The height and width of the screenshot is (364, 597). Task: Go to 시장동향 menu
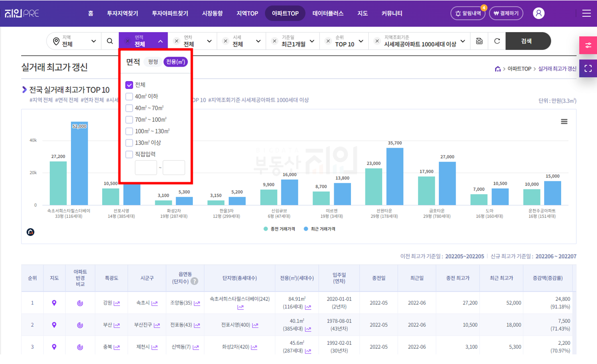pyautogui.click(x=212, y=13)
